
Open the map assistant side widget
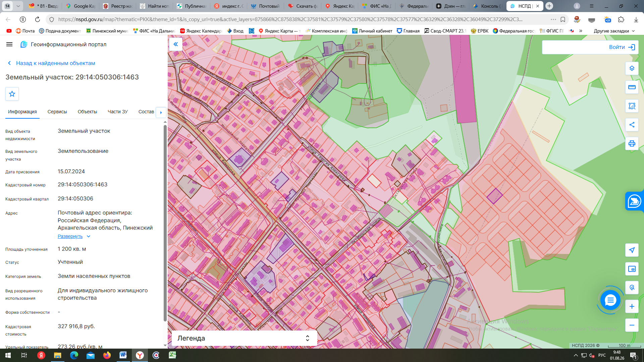click(x=634, y=201)
